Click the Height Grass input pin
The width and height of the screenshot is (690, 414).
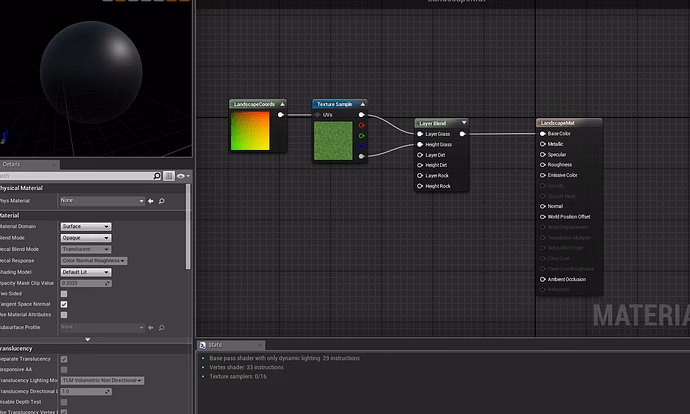point(420,145)
